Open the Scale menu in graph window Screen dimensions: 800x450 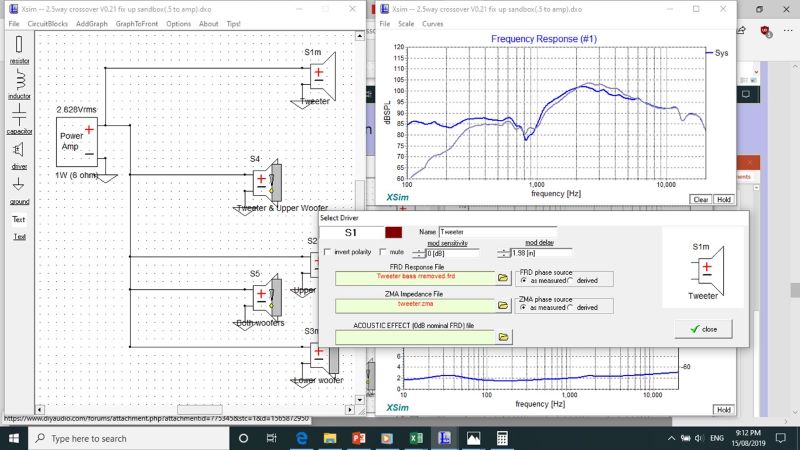pos(406,24)
